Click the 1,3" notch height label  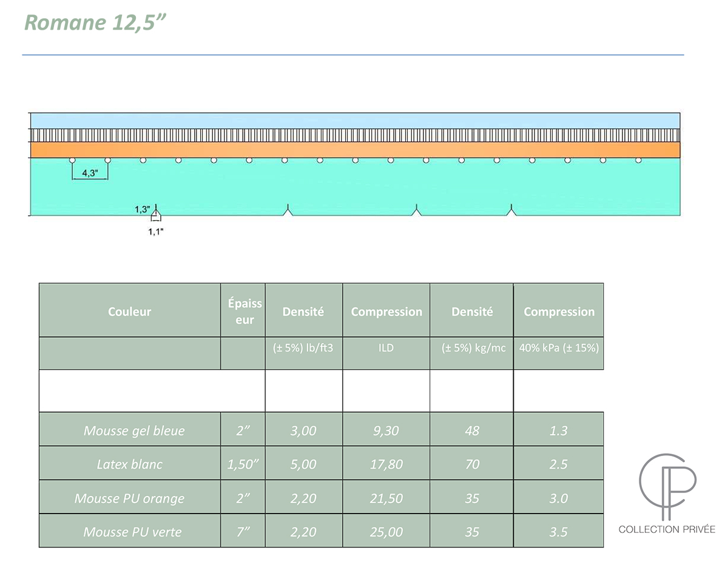click(143, 209)
